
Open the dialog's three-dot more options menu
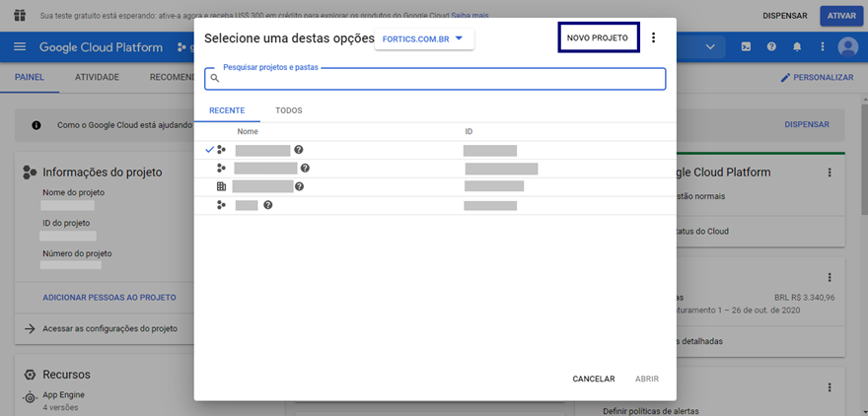coord(653,37)
